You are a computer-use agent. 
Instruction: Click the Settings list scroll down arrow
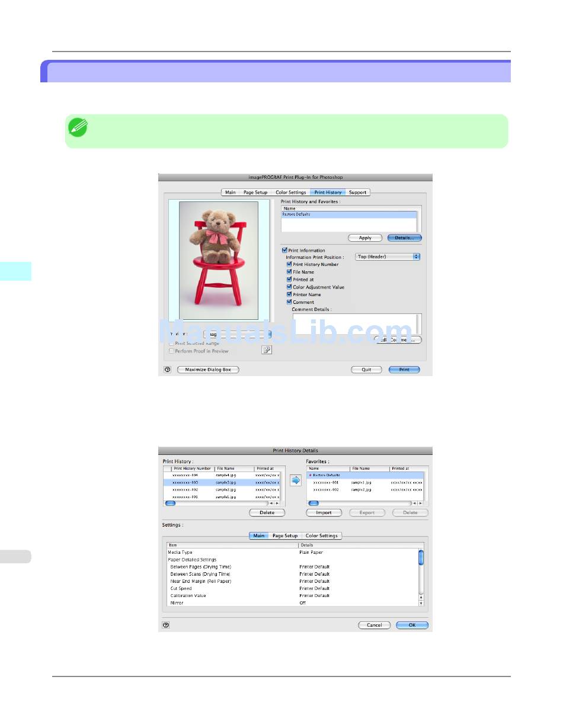pos(421,603)
